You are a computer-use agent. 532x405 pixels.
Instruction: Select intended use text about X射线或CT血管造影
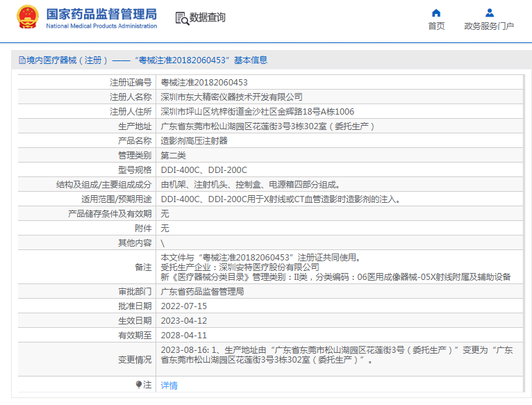point(281,199)
